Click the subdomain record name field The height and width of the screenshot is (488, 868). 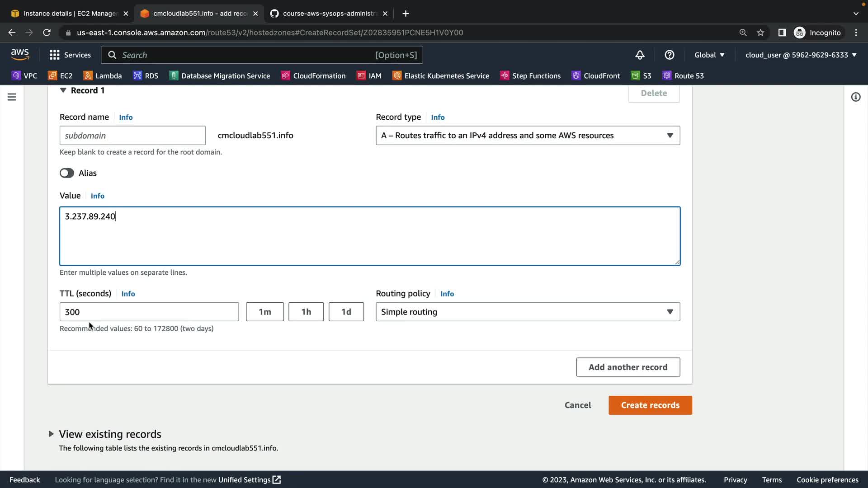[x=132, y=136]
